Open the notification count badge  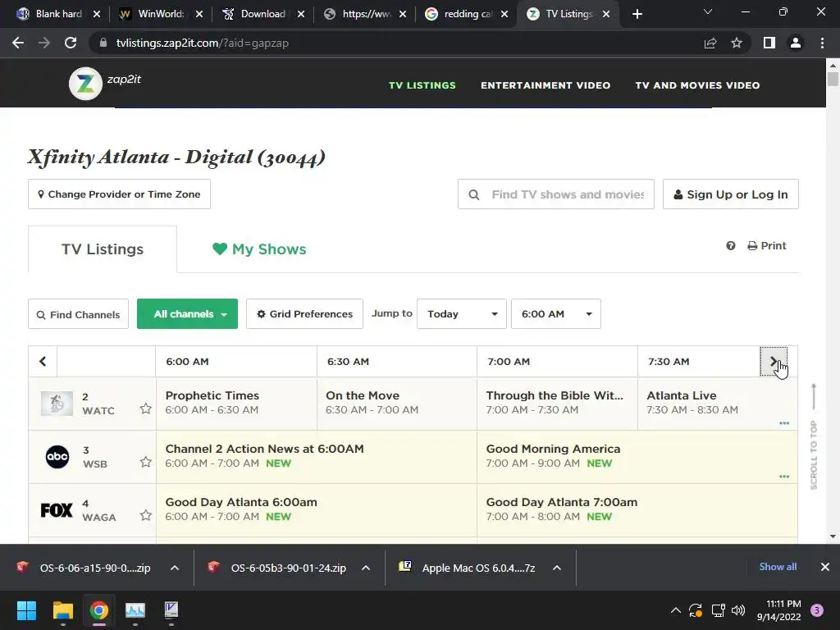coord(817,610)
